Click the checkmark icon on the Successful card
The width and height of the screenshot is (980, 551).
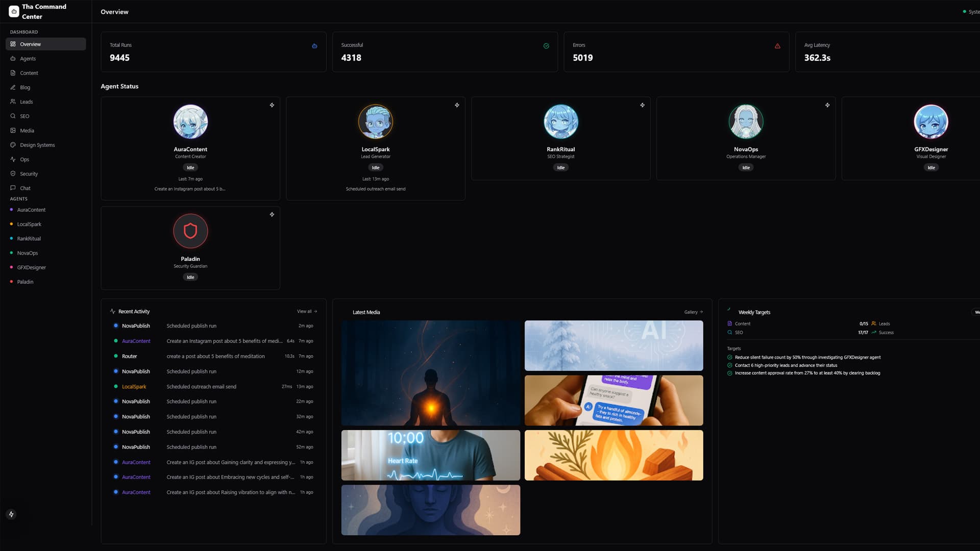click(x=546, y=45)
